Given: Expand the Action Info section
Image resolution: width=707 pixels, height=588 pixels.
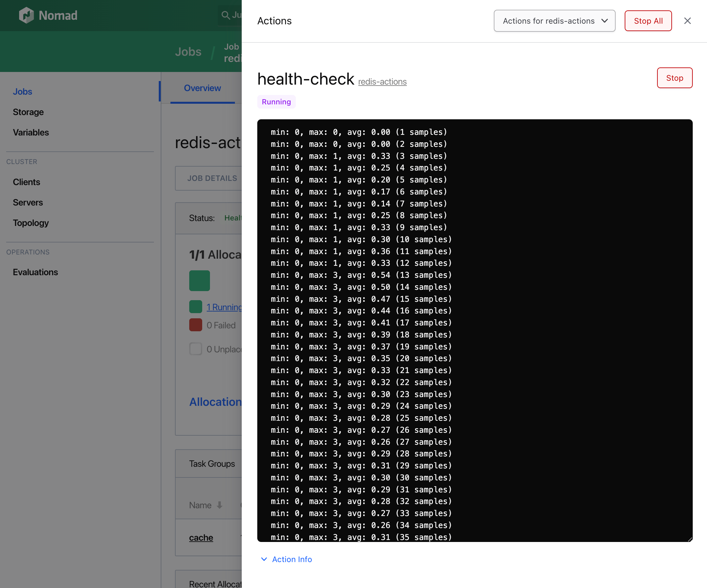Looking at the screenshot, I should pyautogui.click(x=292, y=559).
